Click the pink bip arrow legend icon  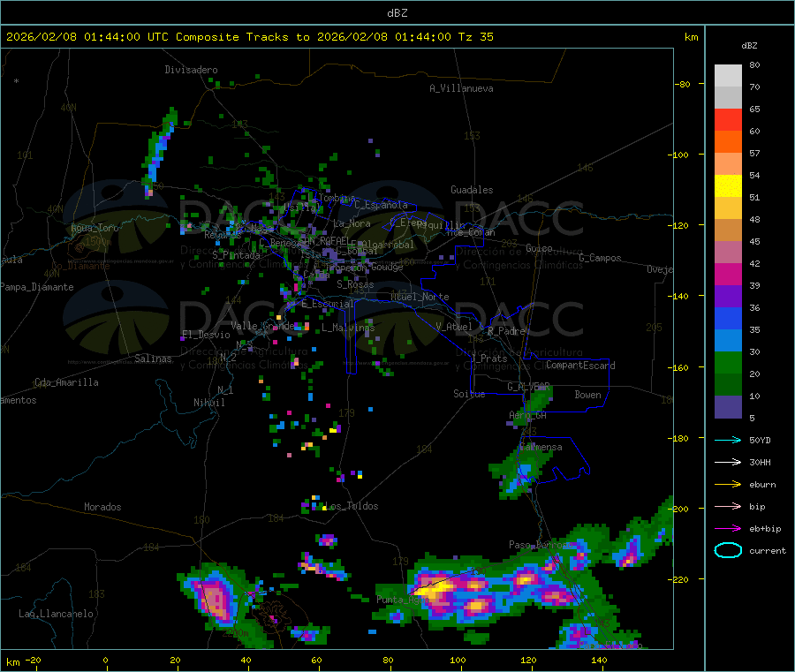click(728, 506)
